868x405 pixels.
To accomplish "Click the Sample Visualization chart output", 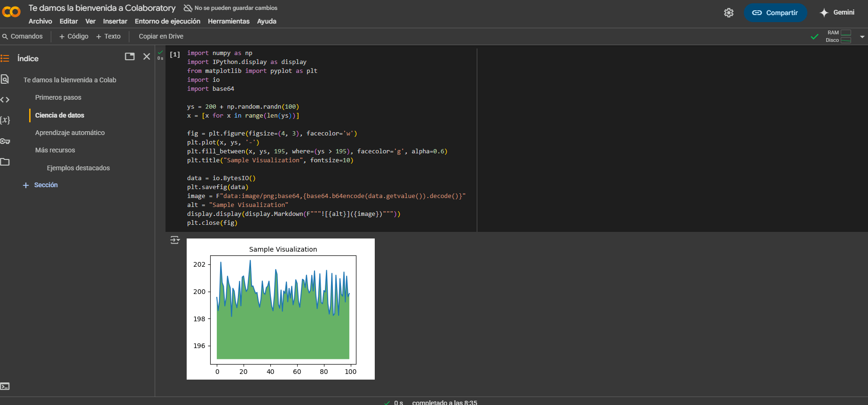I will (281, 309).
